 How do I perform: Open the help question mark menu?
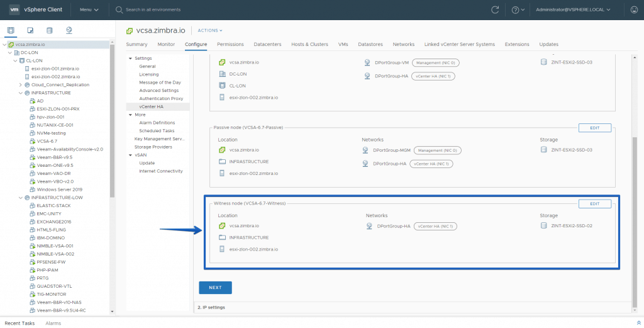pos(518,10)
